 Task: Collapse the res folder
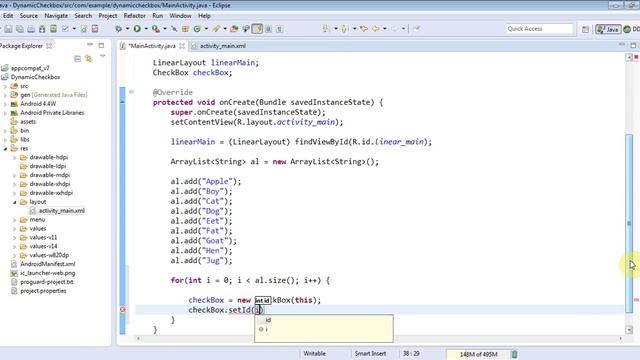click(5, 149)
